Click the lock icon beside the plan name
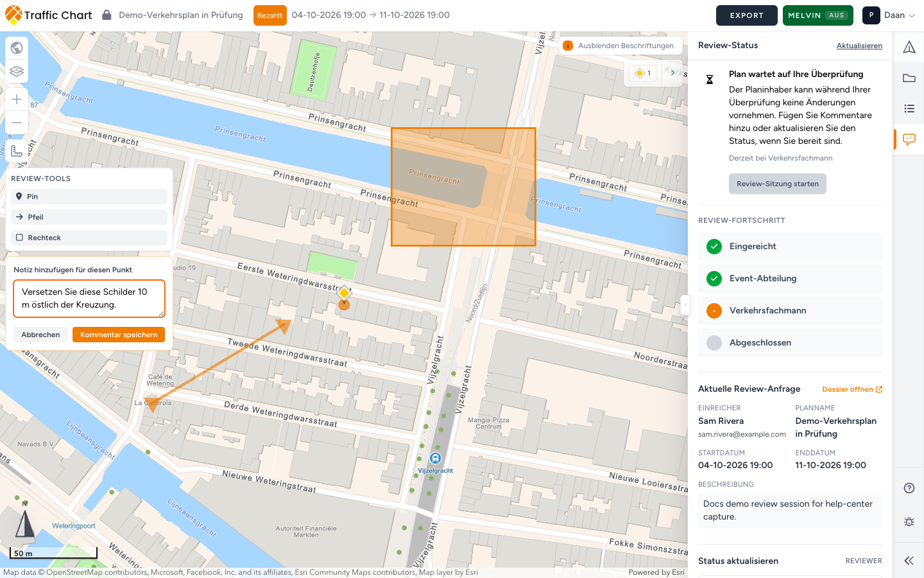924x578 pixels. click(107, 15)
